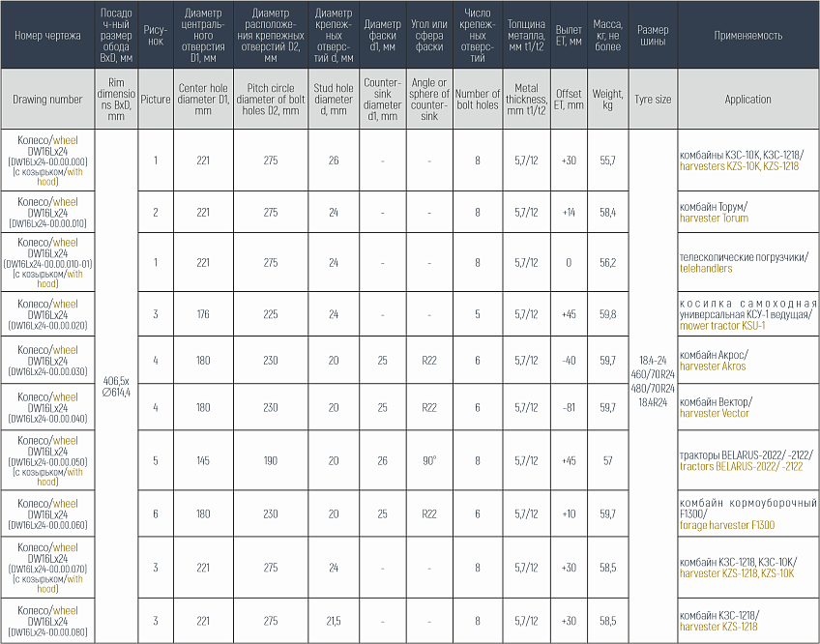Click 'forage harvester F1300' text

pos(727,525)
